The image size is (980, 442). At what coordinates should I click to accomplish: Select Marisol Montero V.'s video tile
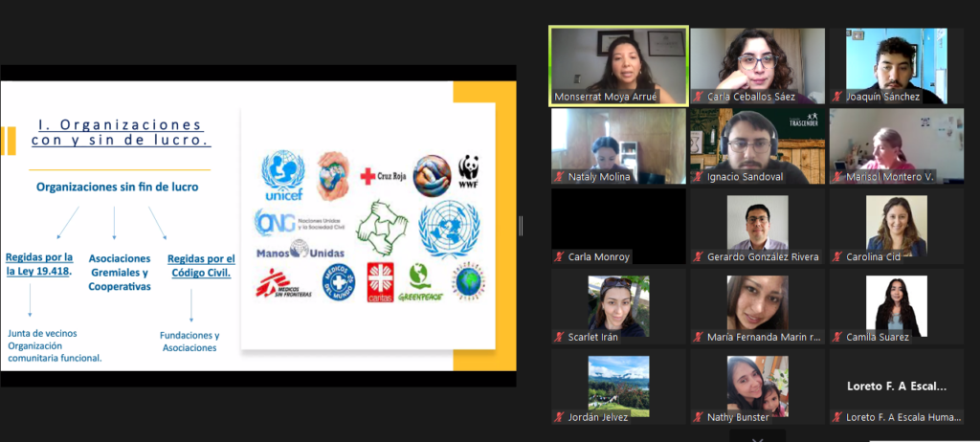pos(896,146)
